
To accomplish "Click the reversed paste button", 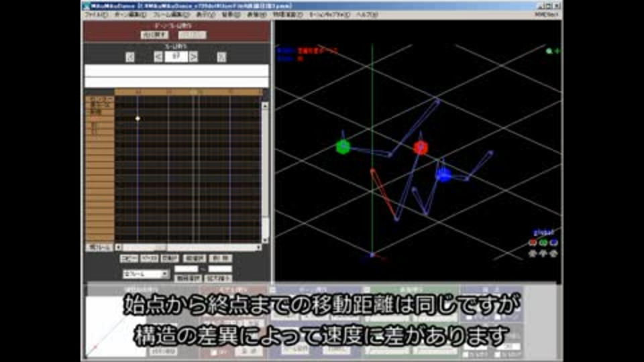I will click(170, 259).
